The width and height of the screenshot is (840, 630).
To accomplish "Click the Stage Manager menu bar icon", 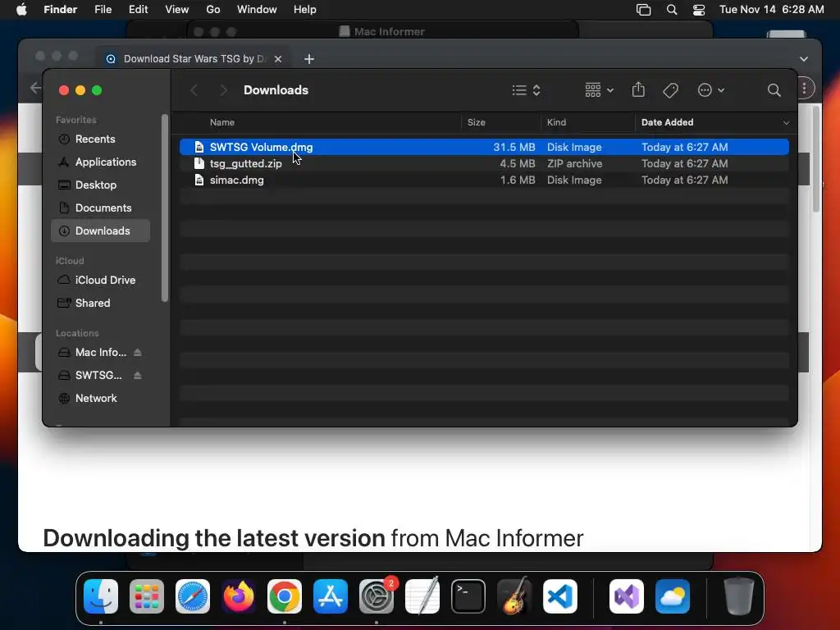I will 643,10.
